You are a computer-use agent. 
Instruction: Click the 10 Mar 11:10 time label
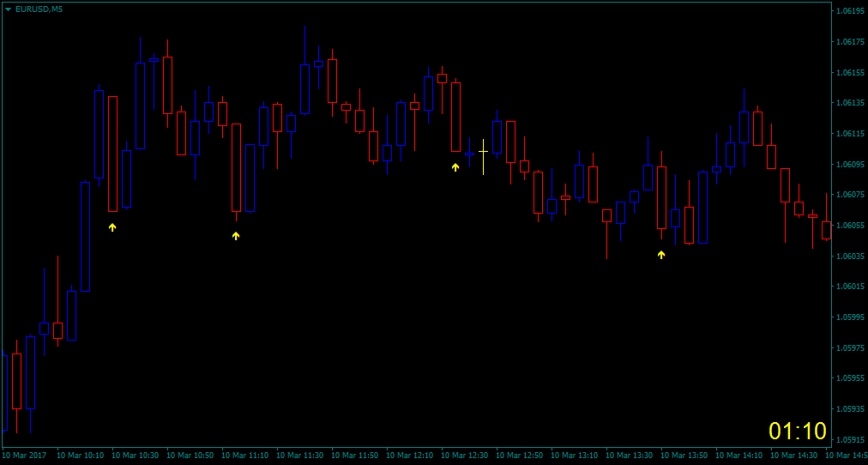pyautogui.click(x=244, y=456)
